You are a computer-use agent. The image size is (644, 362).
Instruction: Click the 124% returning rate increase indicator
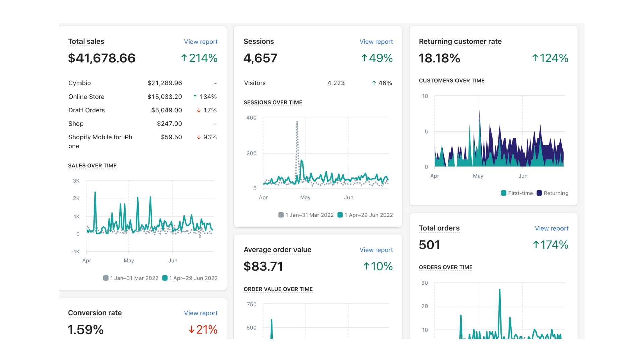point(550,58)
